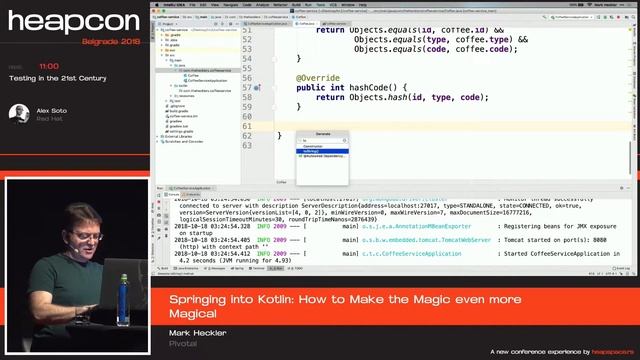The height and width of the screenshot is (360, 640).
Task: Switch to the Endpoints tab
Action: point(191,195)
